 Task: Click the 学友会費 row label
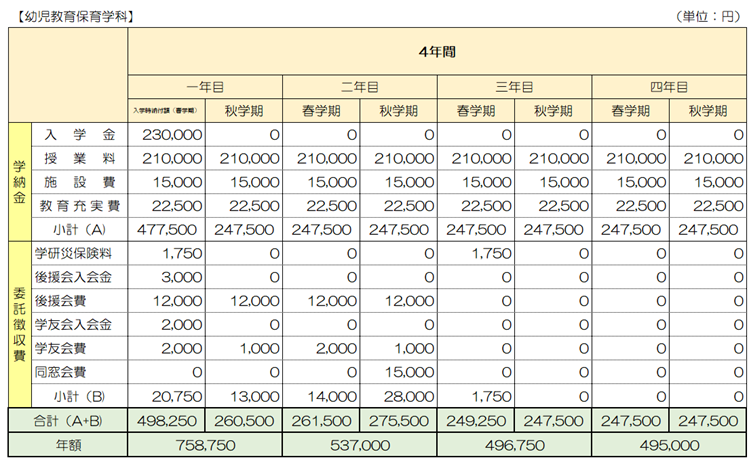(60, 348)
